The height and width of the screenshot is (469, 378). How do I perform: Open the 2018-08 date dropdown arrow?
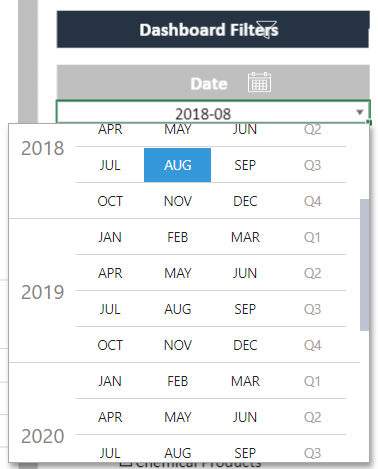point(360,112)
